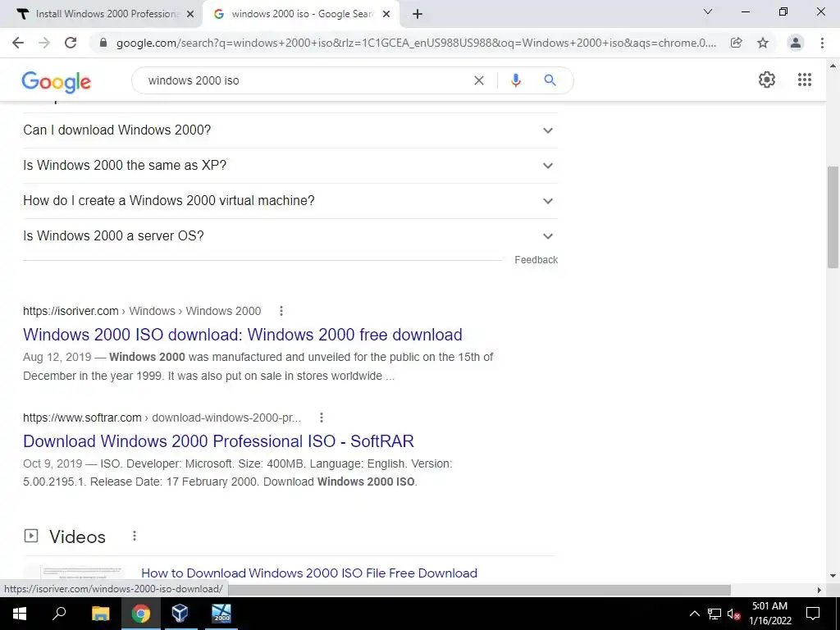This screenshot has width=840, height=630.
Task: Reload the Google search page
Action: [x=71, y=43]
